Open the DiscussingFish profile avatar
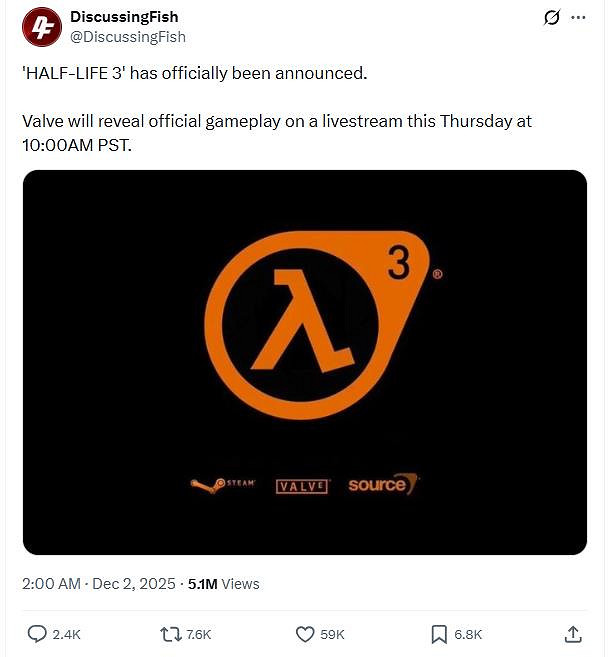The height and width of the screenshot is (657, 616). click(x=42, y=27)
